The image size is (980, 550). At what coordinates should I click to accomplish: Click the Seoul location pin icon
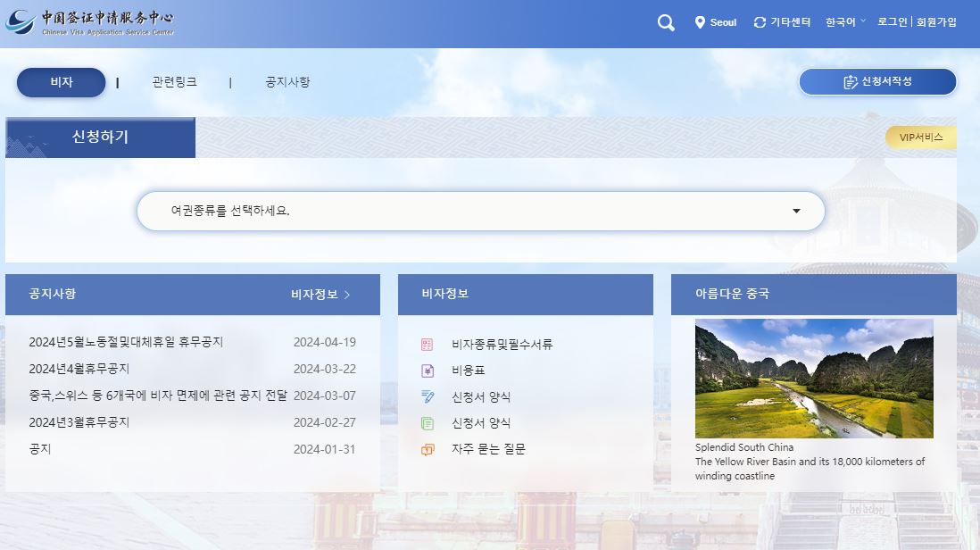[x=700, y=22]
